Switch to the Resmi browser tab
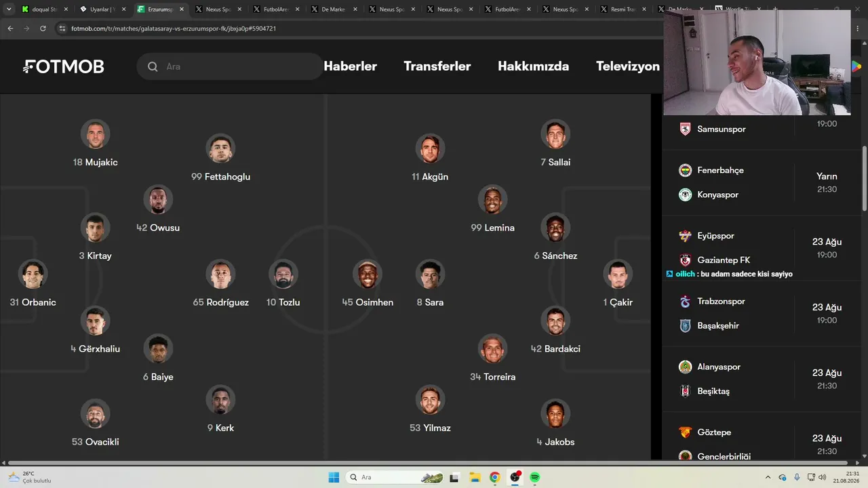868x488 pixels. pyautogui.click(x=623, y=9)
